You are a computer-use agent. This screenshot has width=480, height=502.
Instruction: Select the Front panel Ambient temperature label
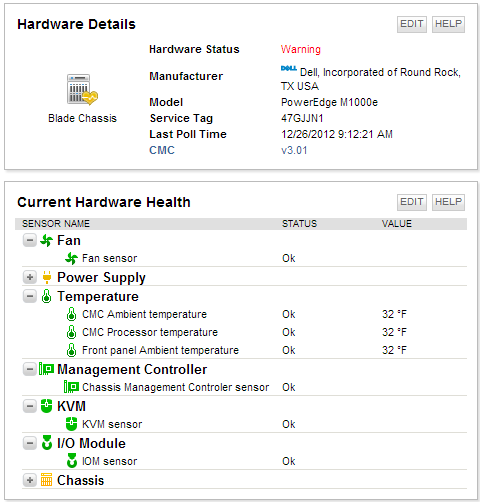(160, 350)
